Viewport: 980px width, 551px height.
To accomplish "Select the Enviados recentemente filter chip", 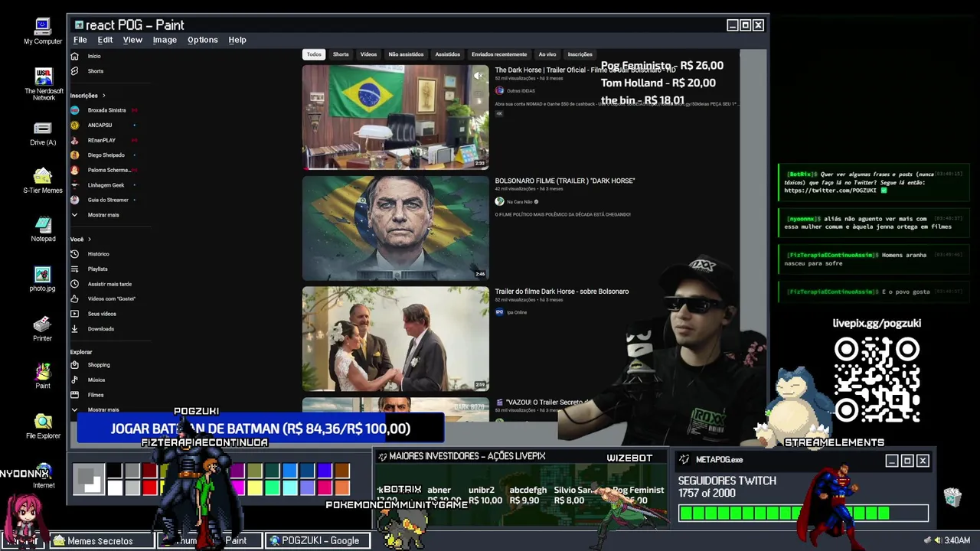I will 499,54.
